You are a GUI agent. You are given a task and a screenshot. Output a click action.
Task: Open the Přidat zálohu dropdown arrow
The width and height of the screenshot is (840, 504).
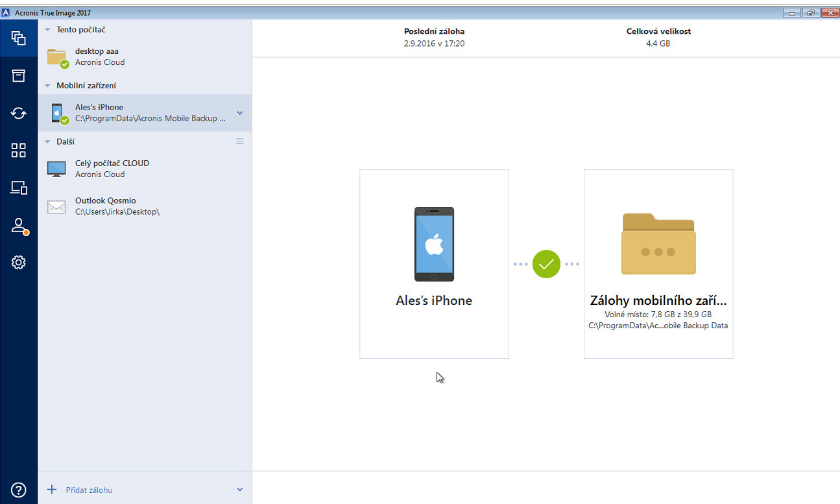(x=239, y=490)
